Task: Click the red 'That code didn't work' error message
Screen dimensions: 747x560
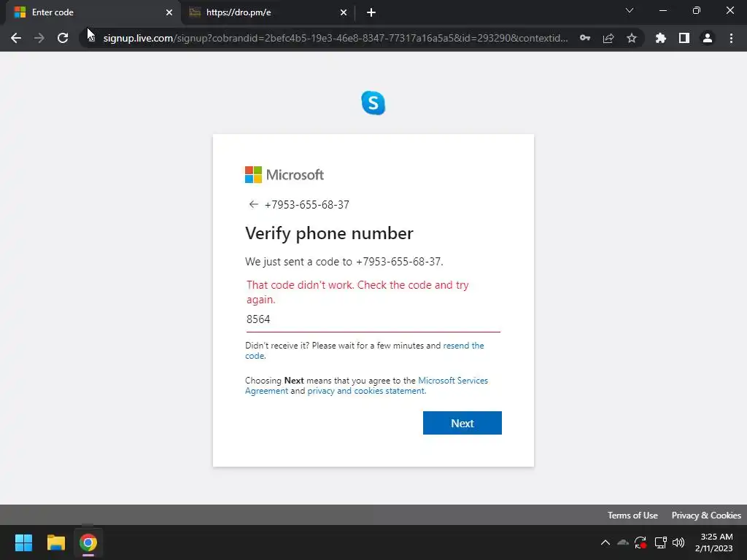Action: tap(357, 292)
